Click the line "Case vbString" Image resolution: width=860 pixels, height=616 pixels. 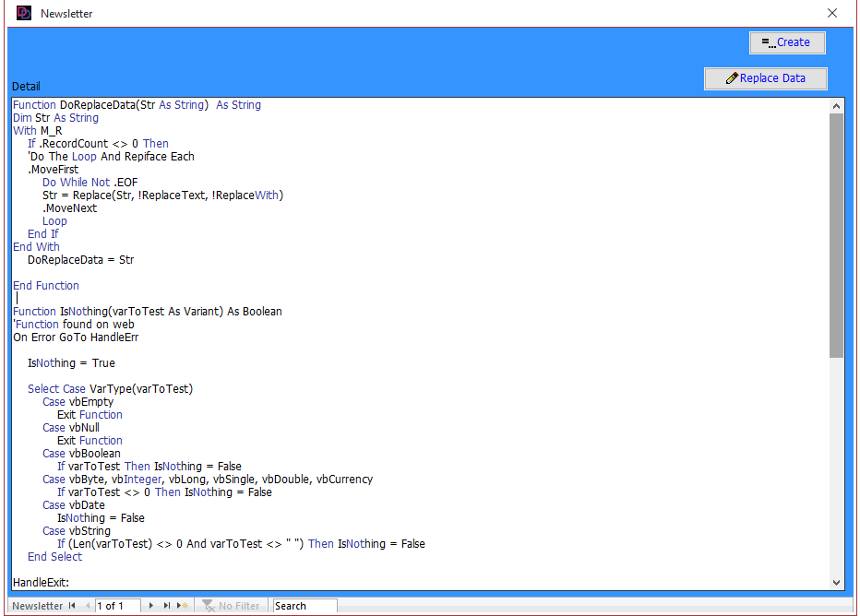[x=77, y=530]
